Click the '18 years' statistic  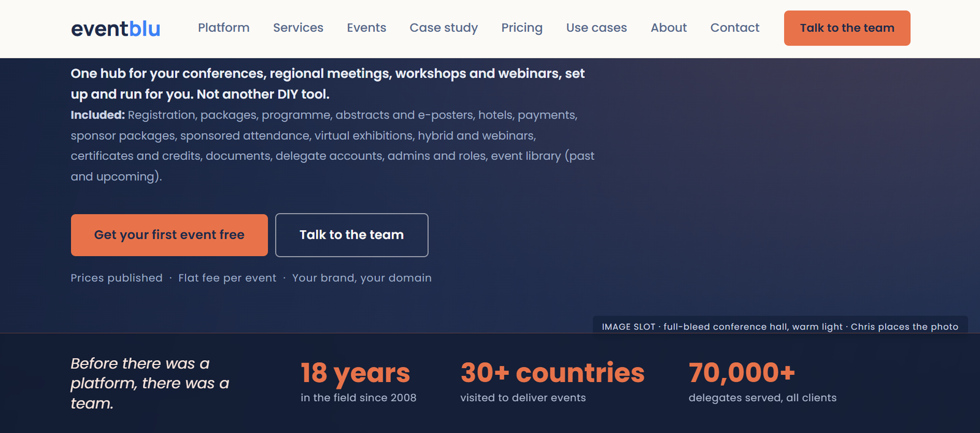(355, 373)
